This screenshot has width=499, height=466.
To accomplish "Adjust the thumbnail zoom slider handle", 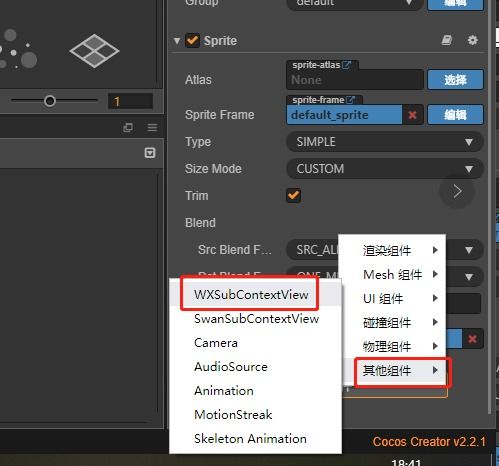I will pyautogui.click(x=50, y=100).
